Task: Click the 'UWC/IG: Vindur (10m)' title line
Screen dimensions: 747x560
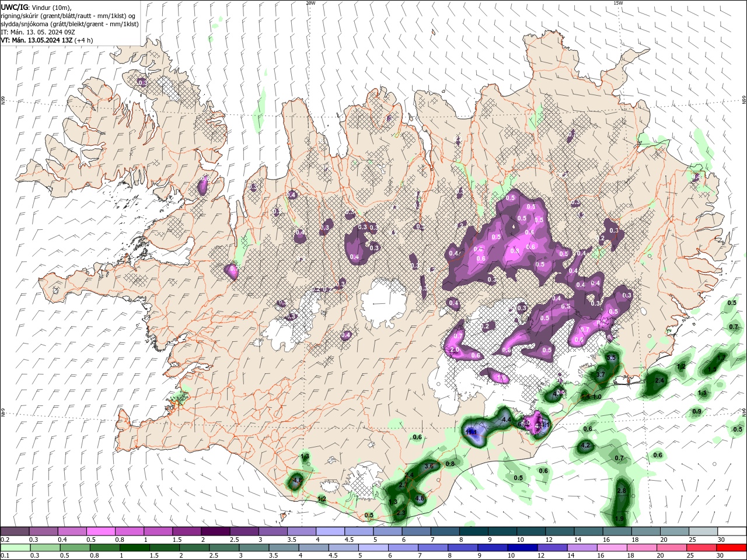Action: [36, 7]
